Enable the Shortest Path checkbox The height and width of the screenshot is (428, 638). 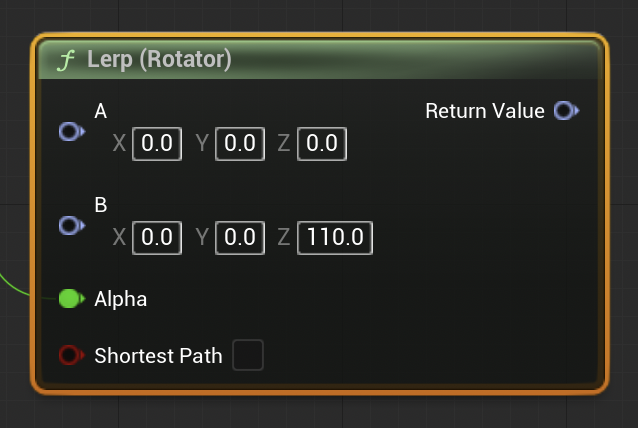pyautogui.click(x=248, y=355)
